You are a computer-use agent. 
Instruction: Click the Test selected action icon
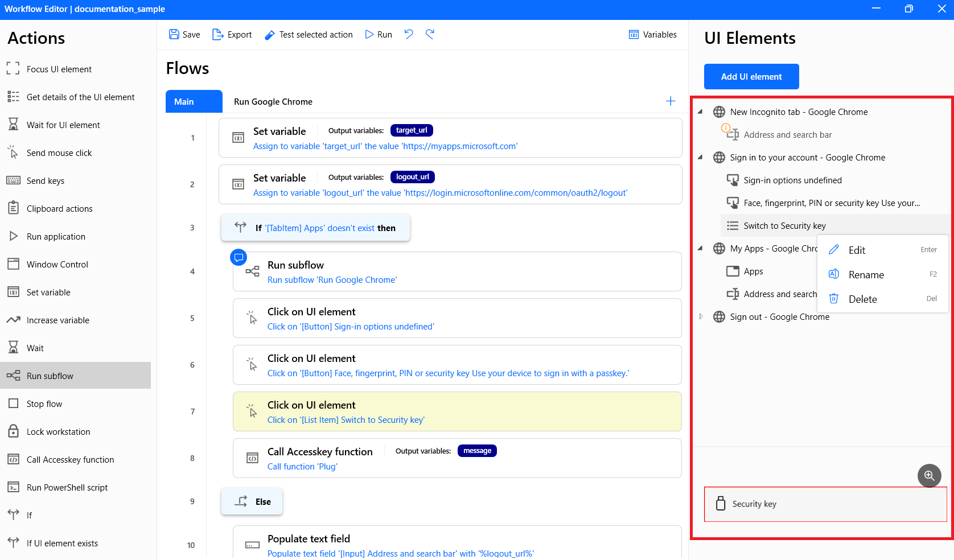point(270,35)
